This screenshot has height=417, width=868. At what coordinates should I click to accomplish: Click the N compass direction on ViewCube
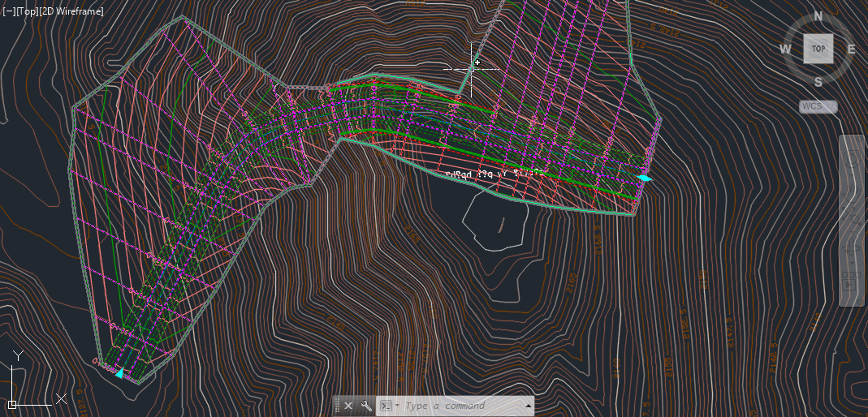pos(818,16)
